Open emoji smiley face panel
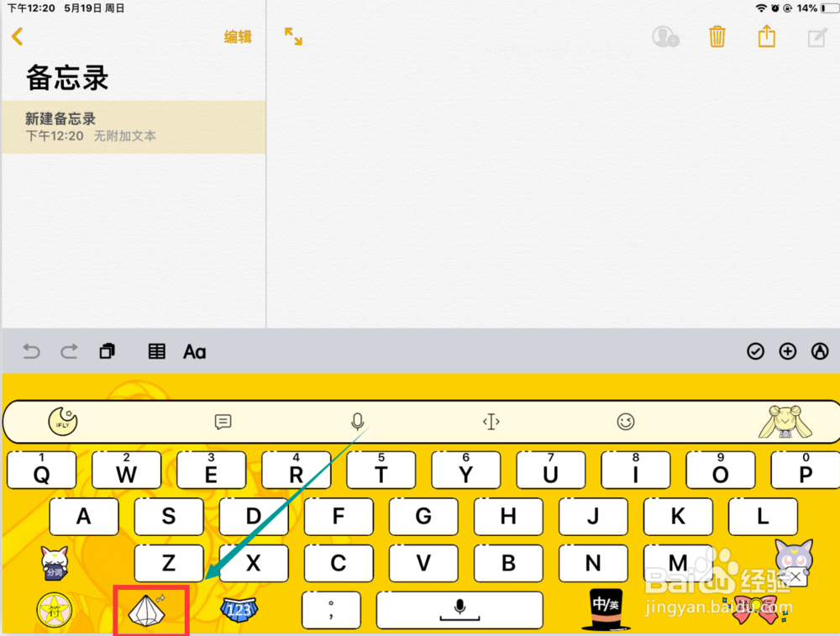 (x=625, y=422)
